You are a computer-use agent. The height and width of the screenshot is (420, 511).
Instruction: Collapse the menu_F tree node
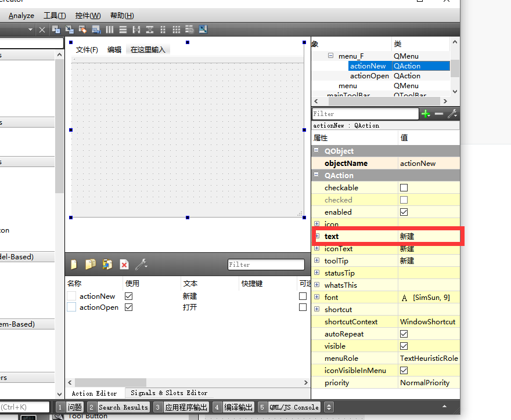pos(330,56)
